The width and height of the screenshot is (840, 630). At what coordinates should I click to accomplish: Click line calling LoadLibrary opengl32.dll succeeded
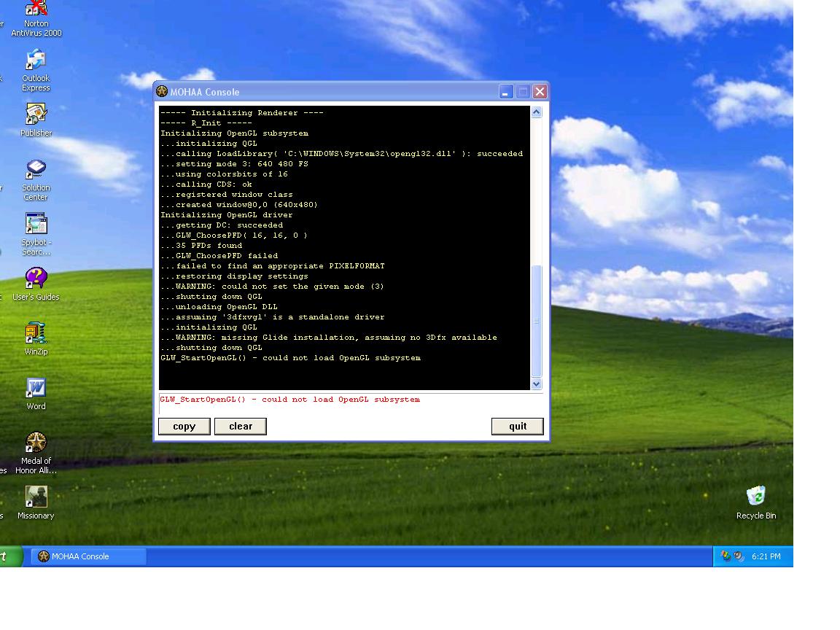pyautogui.click(x=342, y=154)
